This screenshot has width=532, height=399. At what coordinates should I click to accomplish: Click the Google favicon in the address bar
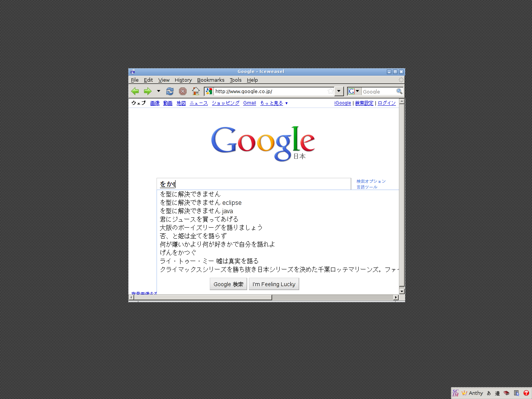coord(209,91)
